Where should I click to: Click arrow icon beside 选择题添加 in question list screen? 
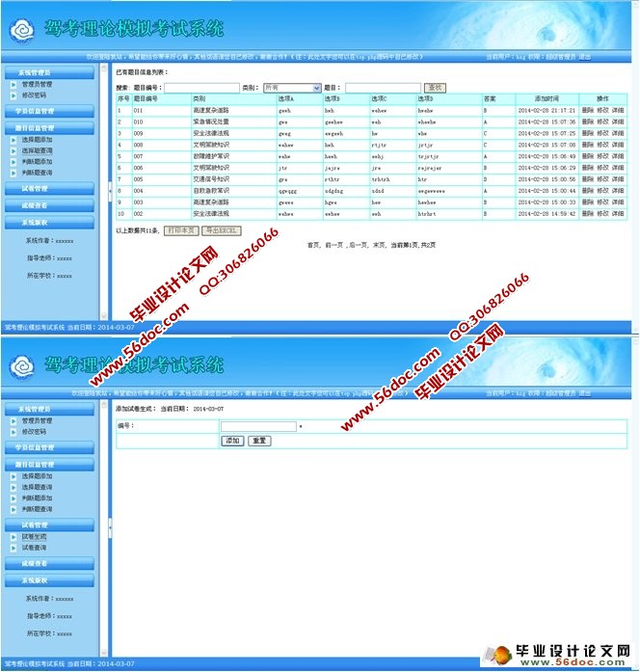coord(13,140)
